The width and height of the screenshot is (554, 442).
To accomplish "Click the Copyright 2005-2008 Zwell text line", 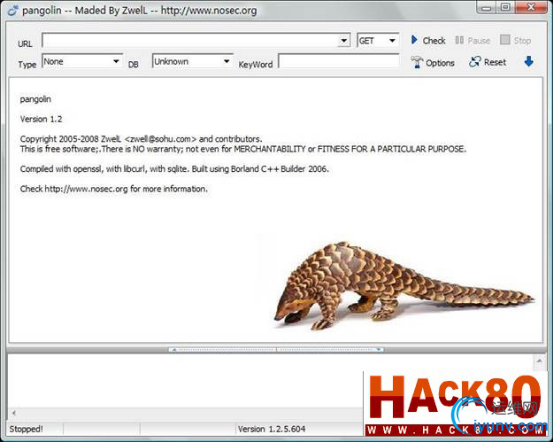I will (x=141, y=139).
